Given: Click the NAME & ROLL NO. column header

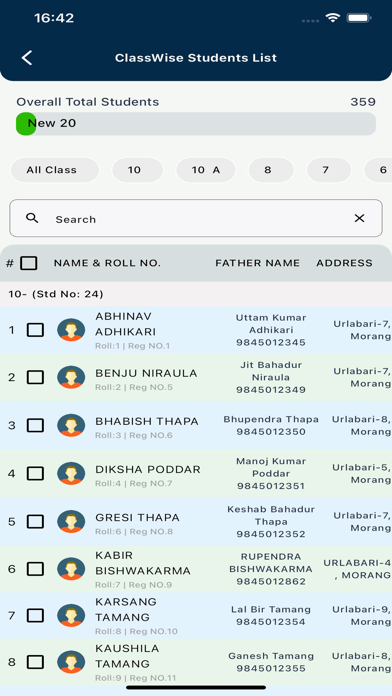Looking at the screenshot, I should click(107, 263).
